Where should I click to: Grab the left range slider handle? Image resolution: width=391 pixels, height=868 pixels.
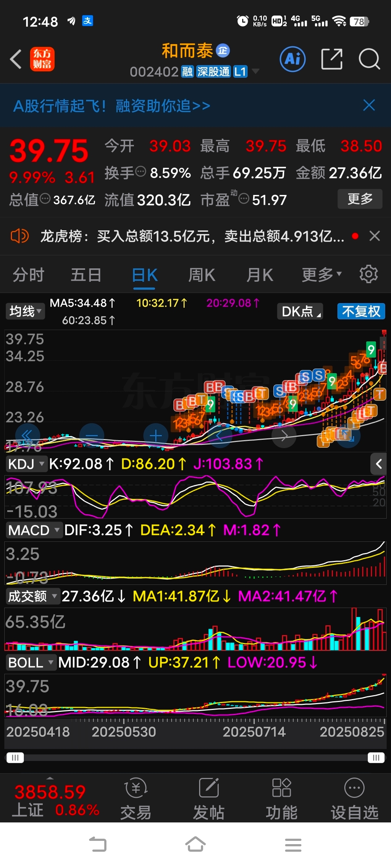click(15, 758)
